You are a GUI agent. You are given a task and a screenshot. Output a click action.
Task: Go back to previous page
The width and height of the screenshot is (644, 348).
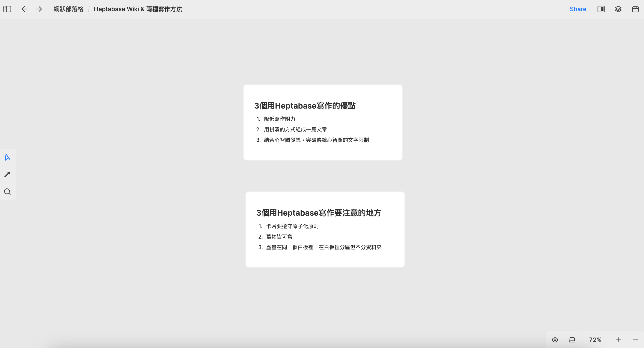[x=24, y=9]
